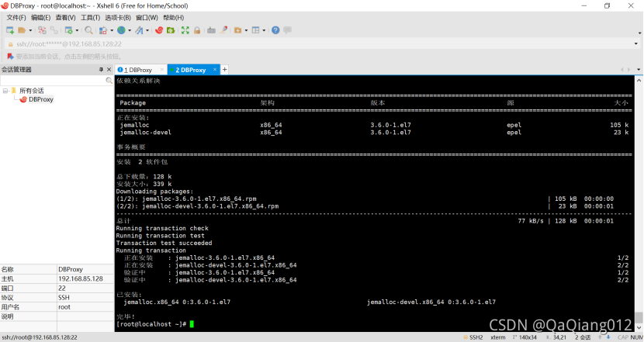Open the 选项卡(B) menu

118,18
